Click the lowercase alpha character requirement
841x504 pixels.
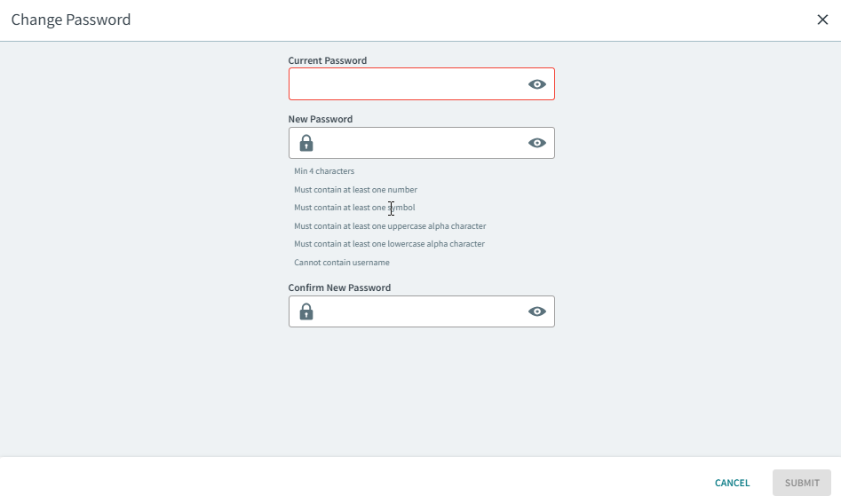click(x=389, y=244)
